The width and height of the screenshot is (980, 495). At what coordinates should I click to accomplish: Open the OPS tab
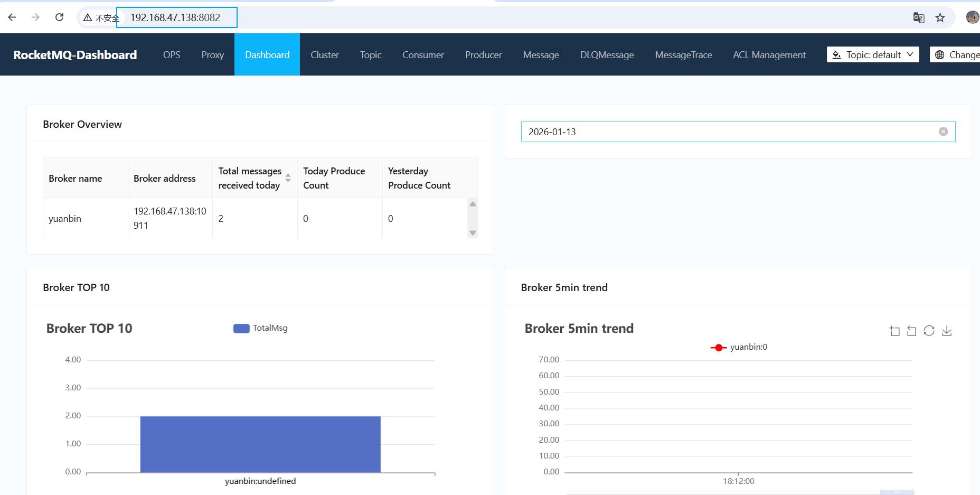pos(172,55)
